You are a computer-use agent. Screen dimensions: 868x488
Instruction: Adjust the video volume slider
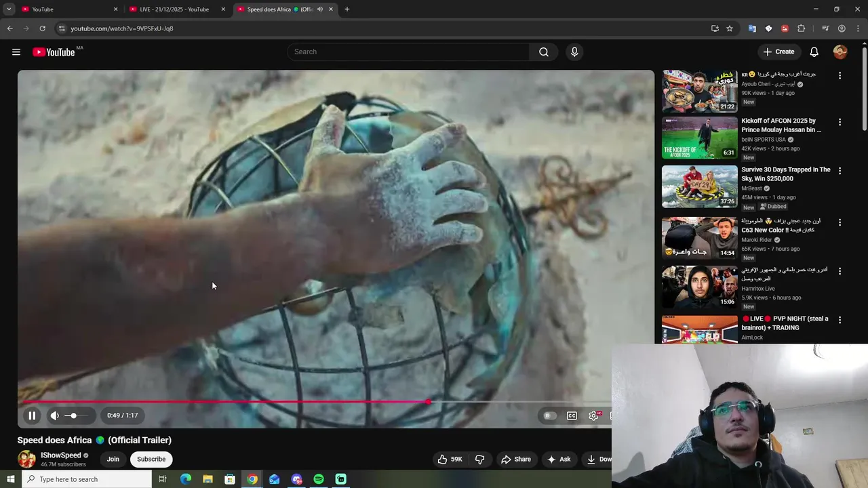76,415
